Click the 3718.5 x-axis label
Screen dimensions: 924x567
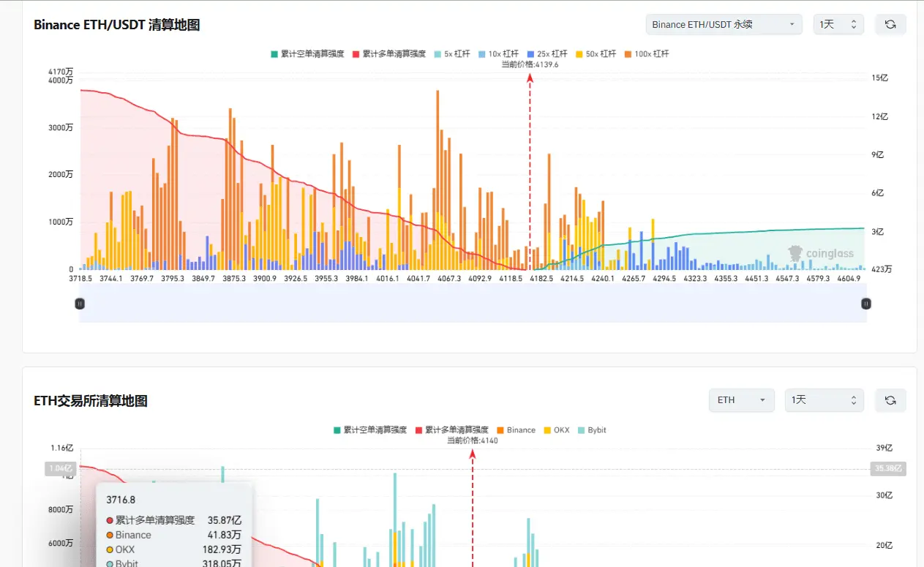(x=80, y=279)
